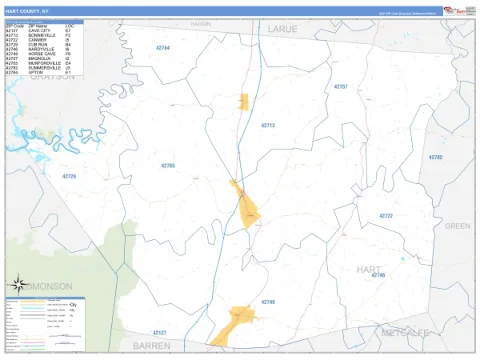Viewport: 480px width, 360px height.
Task: Click the publisher logo in the title bar
Action: [459, 11]
